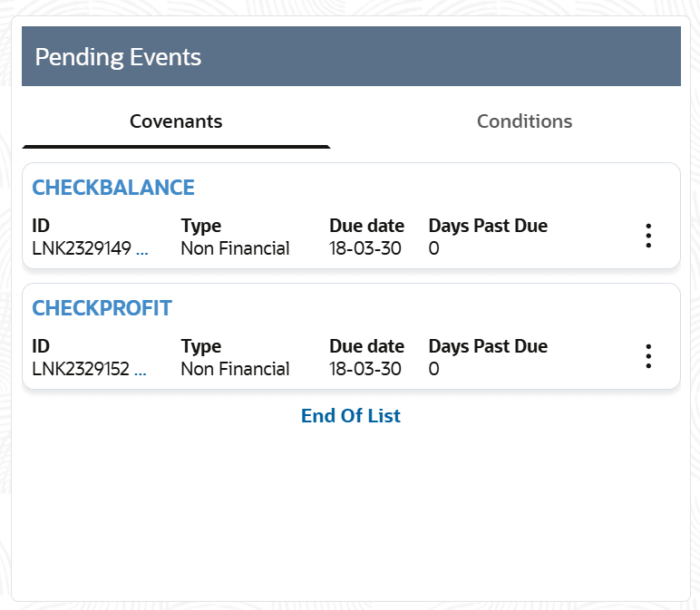Viewport: 700px width, 610px height.
Task: Click the CHECKPROFIT days past due value 0
Action: (433, 369)
